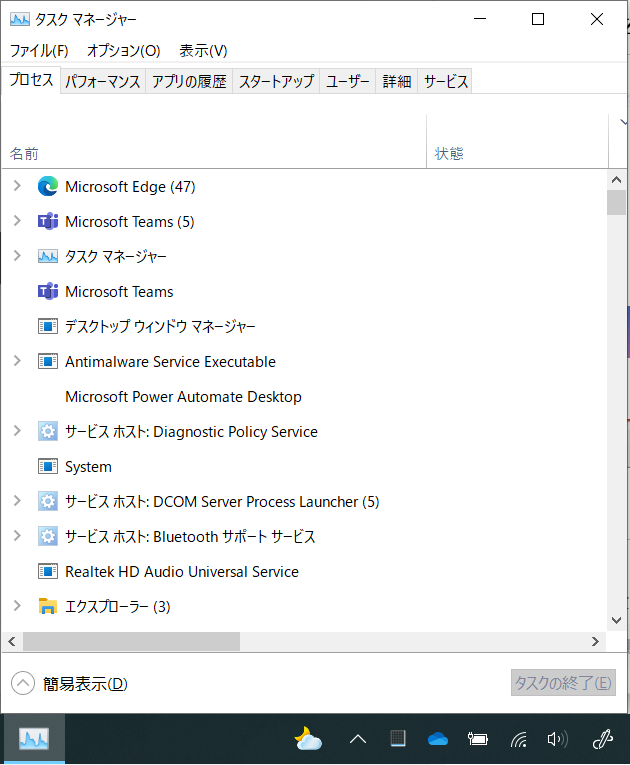Click the volume speaker tray icon
Screen dimensions: 630x765
pyautogui.click(x=557, y=739)
